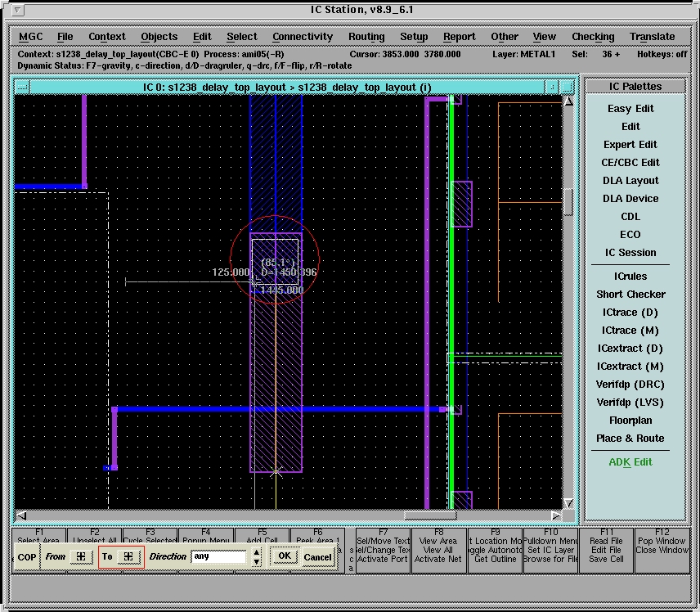Click the layout window maximize icon
700x612 pixels.
click(x=568, y=87)
